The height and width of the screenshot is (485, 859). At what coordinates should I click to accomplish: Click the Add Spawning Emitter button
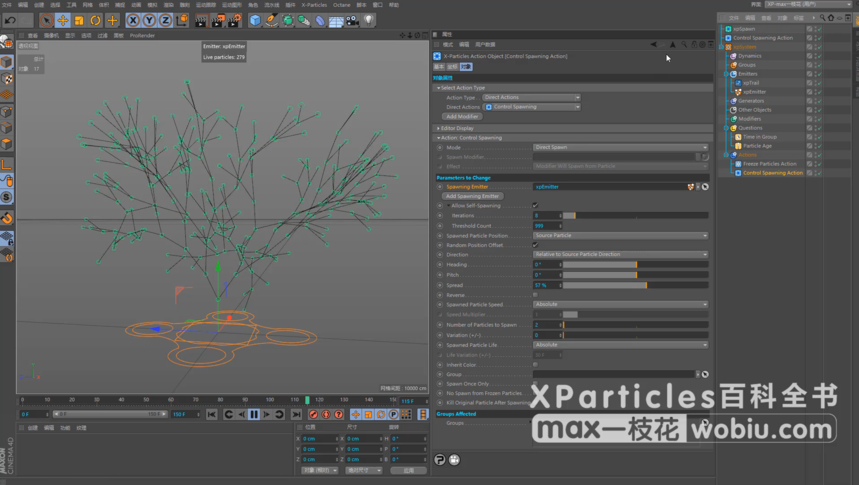(472, 196)
